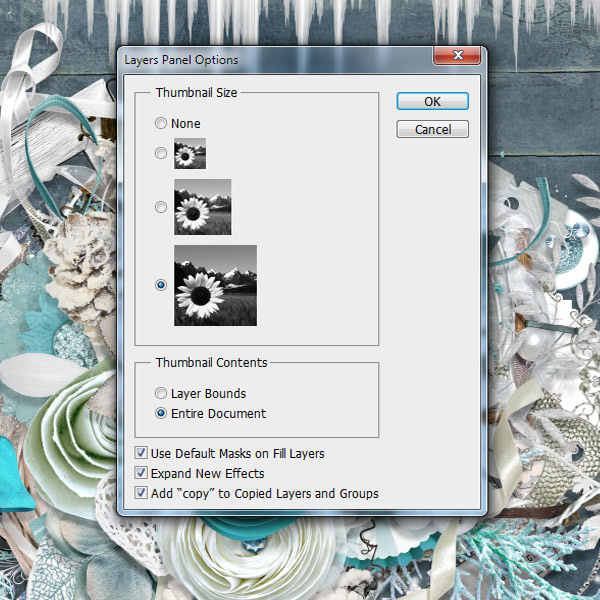Select the Layer Bounds radio button
Image resolution: width=600 pixels, height=600 pixels.
click(161, 393)
